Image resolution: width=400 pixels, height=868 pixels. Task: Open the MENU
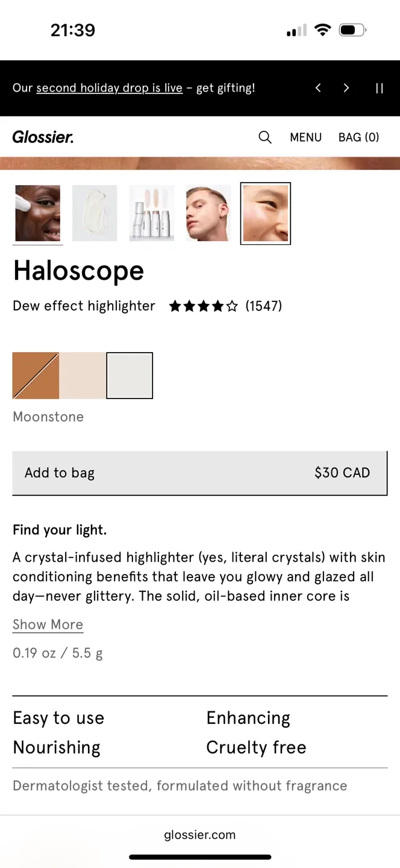click(x=305, y=137)
